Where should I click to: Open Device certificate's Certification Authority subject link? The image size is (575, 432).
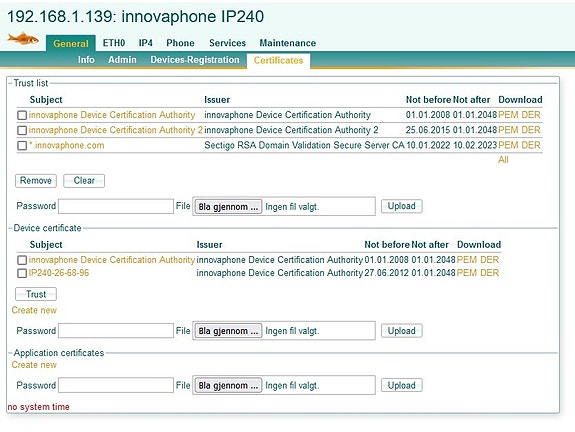pos(112,260)
